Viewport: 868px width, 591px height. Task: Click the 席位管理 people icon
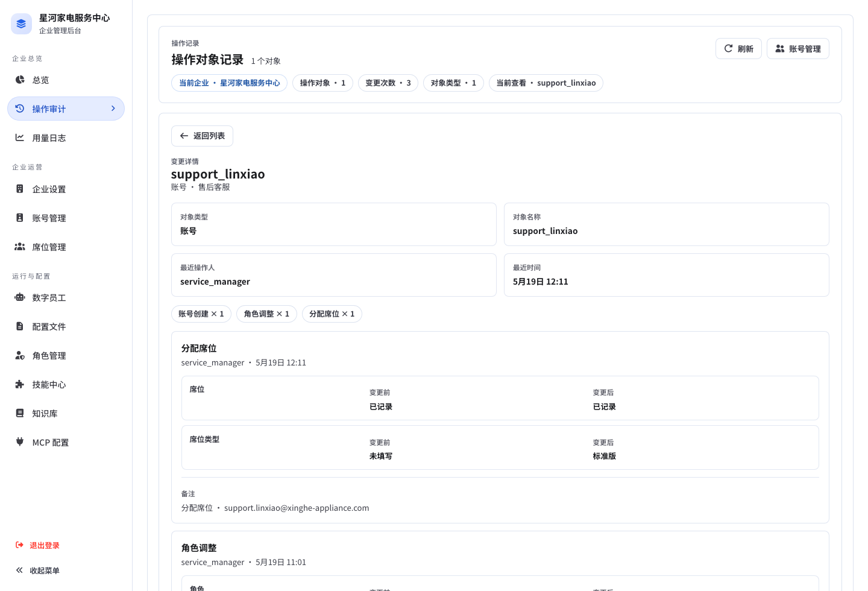coord(20,247)
